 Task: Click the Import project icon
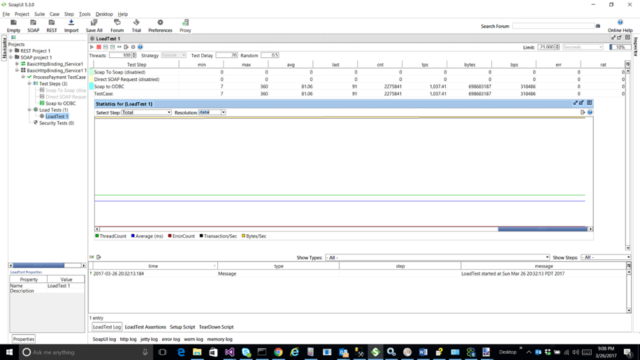[x=71, y=26]
